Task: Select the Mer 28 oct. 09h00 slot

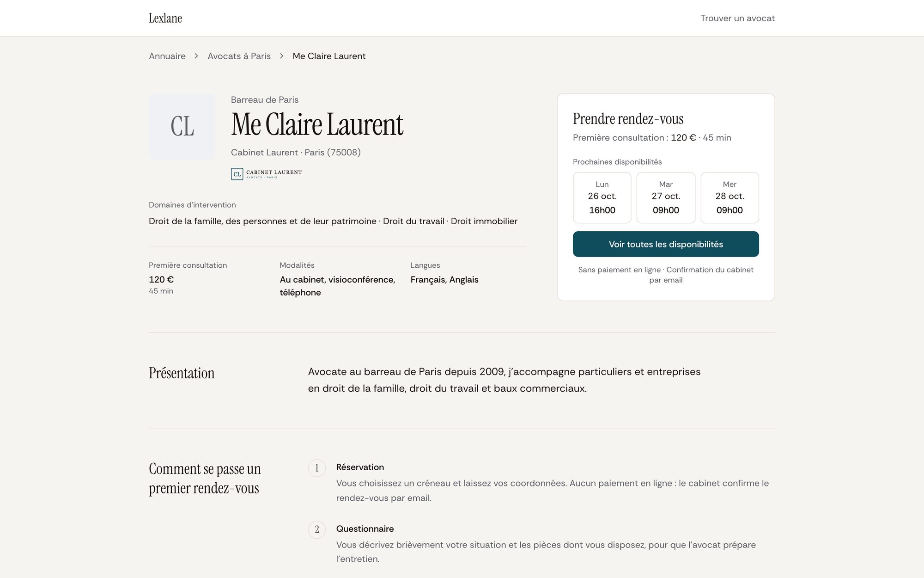Action: pyautogui.click(x=729, y=197)
